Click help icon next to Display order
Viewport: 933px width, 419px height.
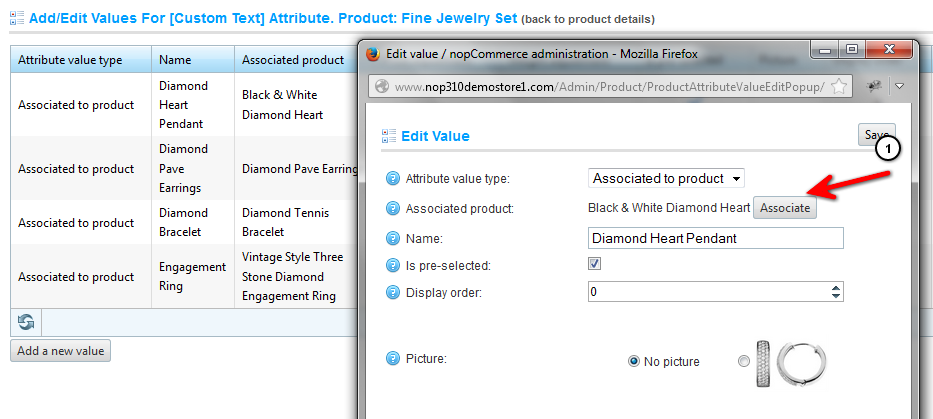tap(393, 292)
